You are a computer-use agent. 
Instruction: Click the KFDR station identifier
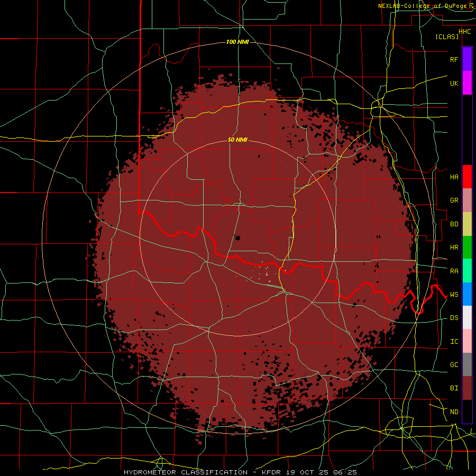tap(271, 472)
